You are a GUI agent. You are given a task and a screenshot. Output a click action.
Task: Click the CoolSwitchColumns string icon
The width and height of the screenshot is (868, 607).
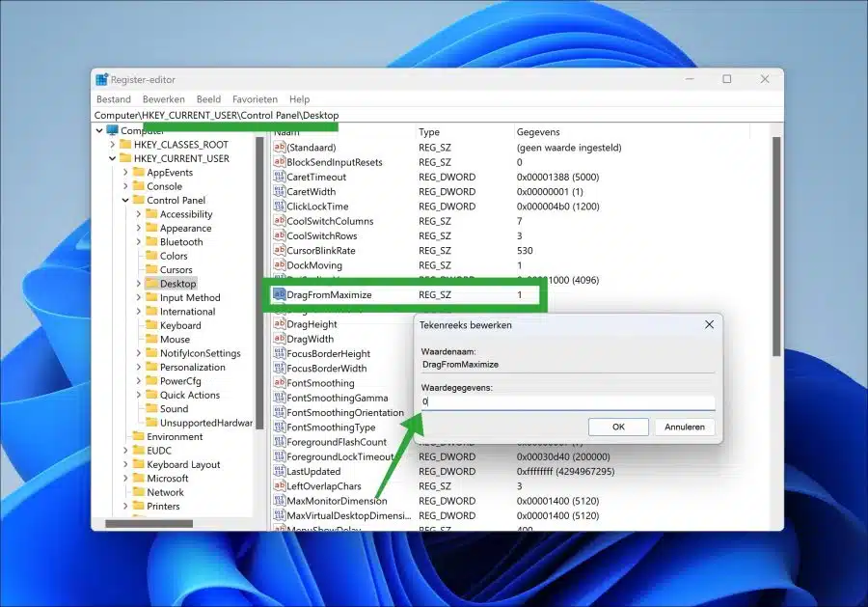point(280,220)
